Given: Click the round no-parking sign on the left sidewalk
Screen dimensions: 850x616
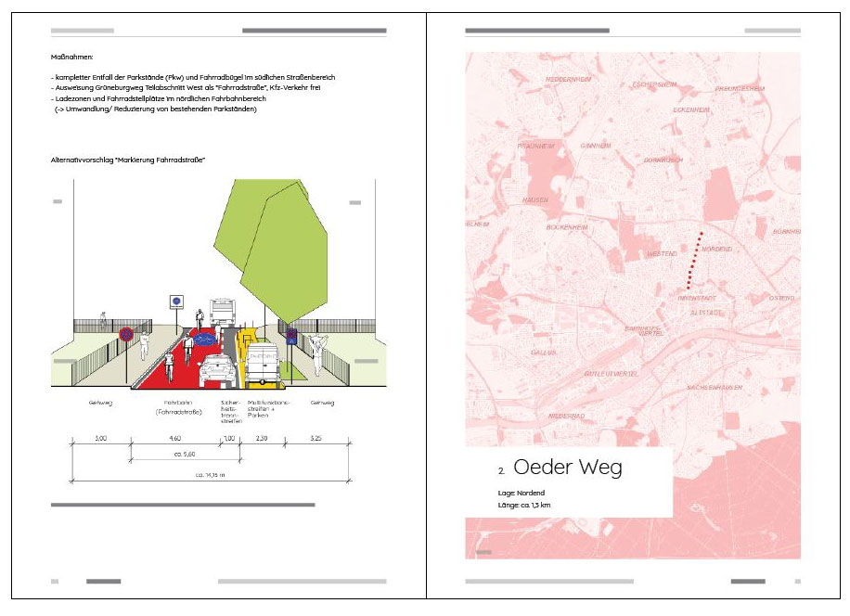Looking at the screenshot, I should coord(126,334).
